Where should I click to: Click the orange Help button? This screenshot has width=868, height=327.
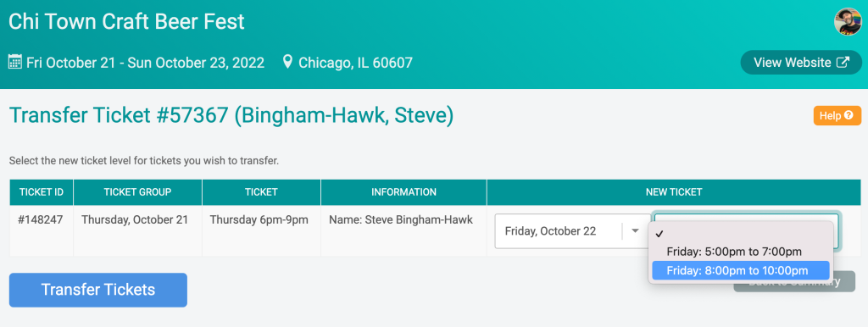coord(837,116)
